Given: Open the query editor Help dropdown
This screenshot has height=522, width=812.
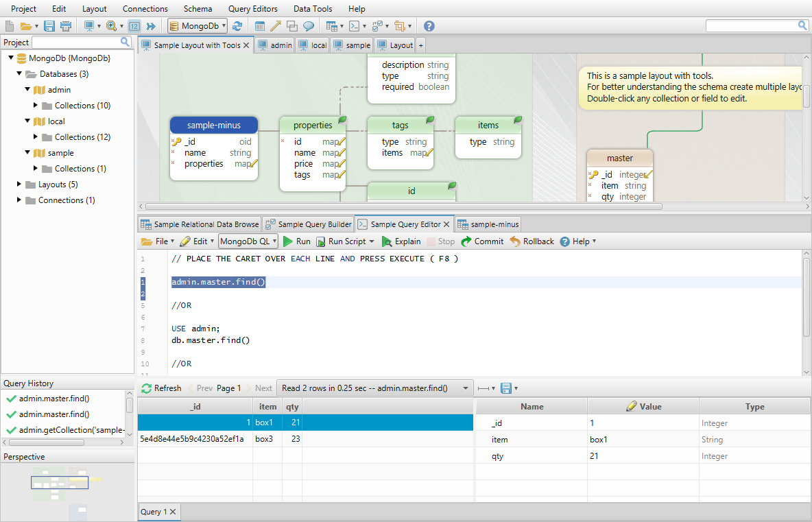Looking at the screenshot, I should pyautogui.click(x=578, y=241).
